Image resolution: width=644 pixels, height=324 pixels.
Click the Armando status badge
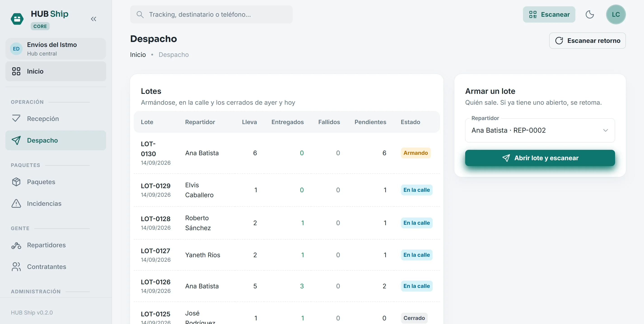click(415, 153)
